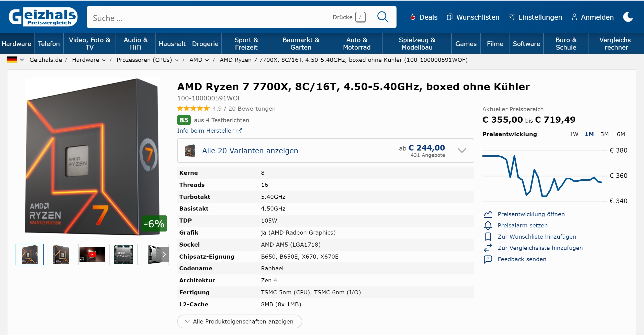Viewport: 644px width, 335px height.
Task: Select the 1W price history range
Action: click(x=574, y=134)
